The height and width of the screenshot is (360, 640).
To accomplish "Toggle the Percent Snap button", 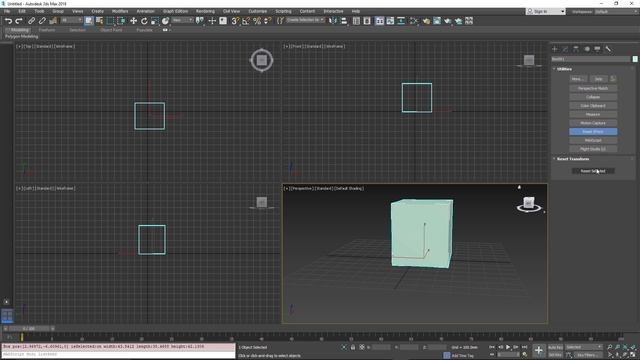I will click(x=257, y=21).
